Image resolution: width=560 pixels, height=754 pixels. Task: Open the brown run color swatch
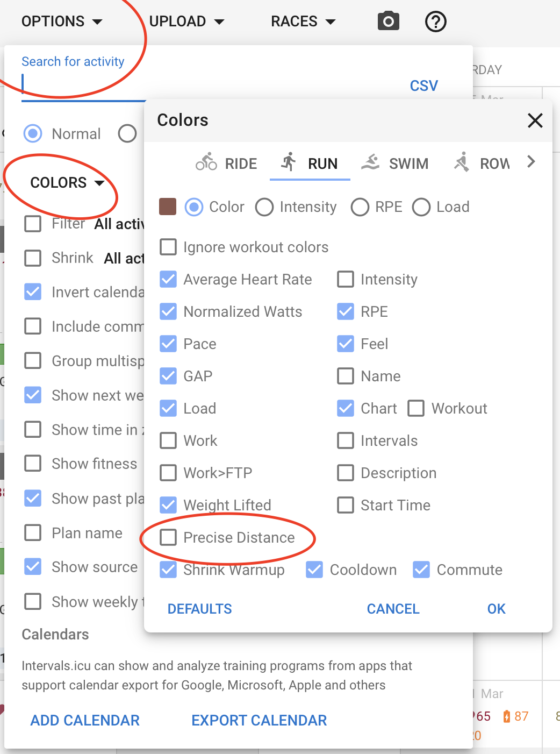click(168, 207)
